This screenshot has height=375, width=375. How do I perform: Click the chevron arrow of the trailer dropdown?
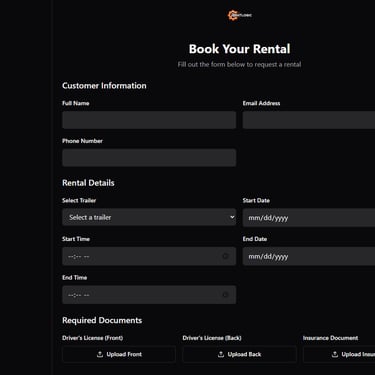pos(232,217)
